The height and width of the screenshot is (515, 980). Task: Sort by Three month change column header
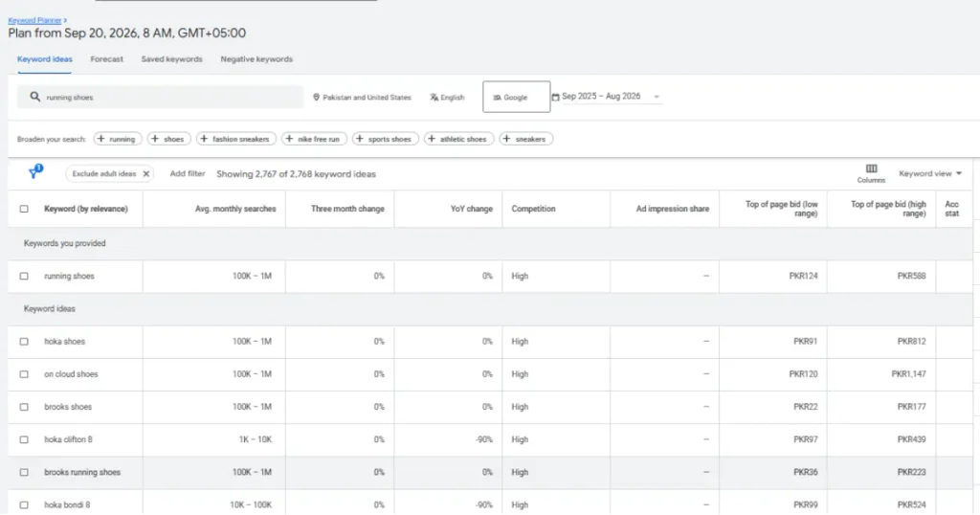(347, 209)
